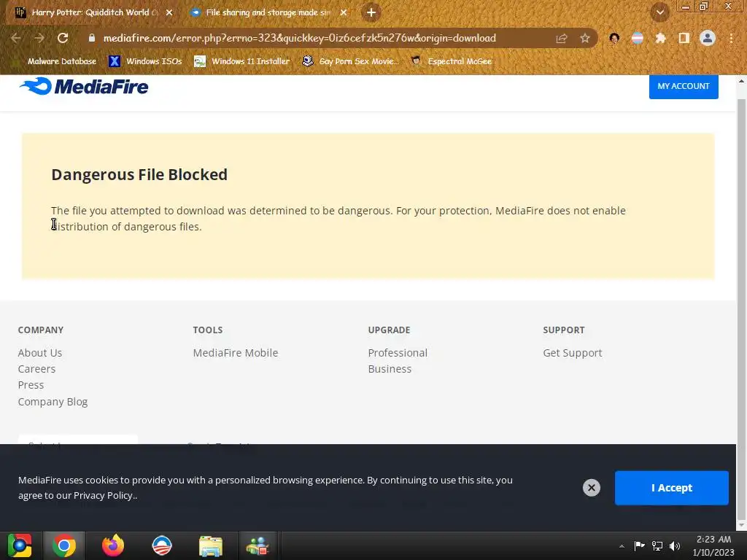Image resolution: width=747 pixels, height=560 pixels.
Task: Open Windows 11 Installer bookmark
Action: [x=242, y=61]
